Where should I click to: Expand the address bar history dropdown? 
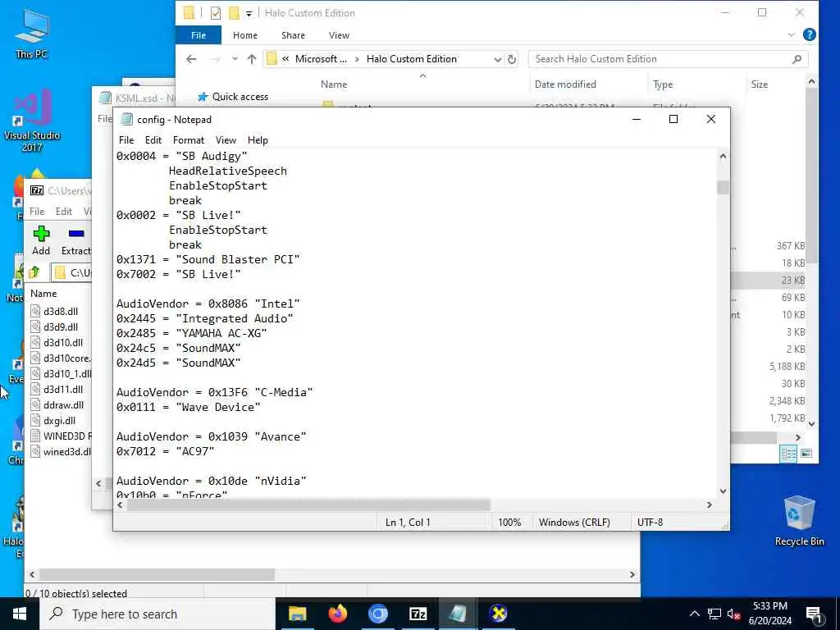tap(498, 59)
